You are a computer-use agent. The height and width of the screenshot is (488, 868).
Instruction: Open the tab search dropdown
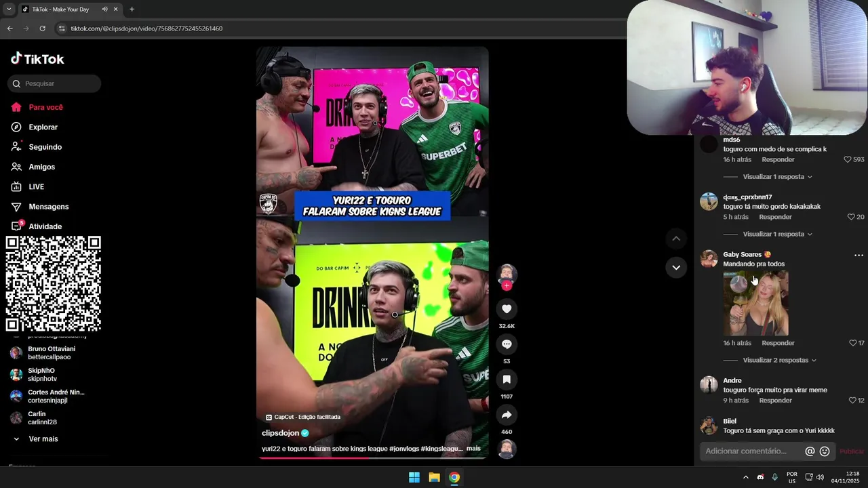point(9,9)
